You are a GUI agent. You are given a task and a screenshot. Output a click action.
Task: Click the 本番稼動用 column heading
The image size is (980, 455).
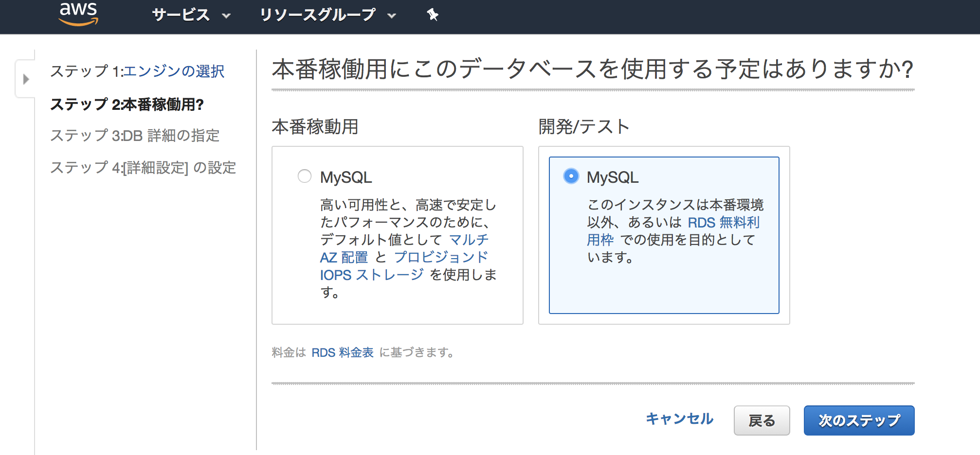click(x=315, y=127)
